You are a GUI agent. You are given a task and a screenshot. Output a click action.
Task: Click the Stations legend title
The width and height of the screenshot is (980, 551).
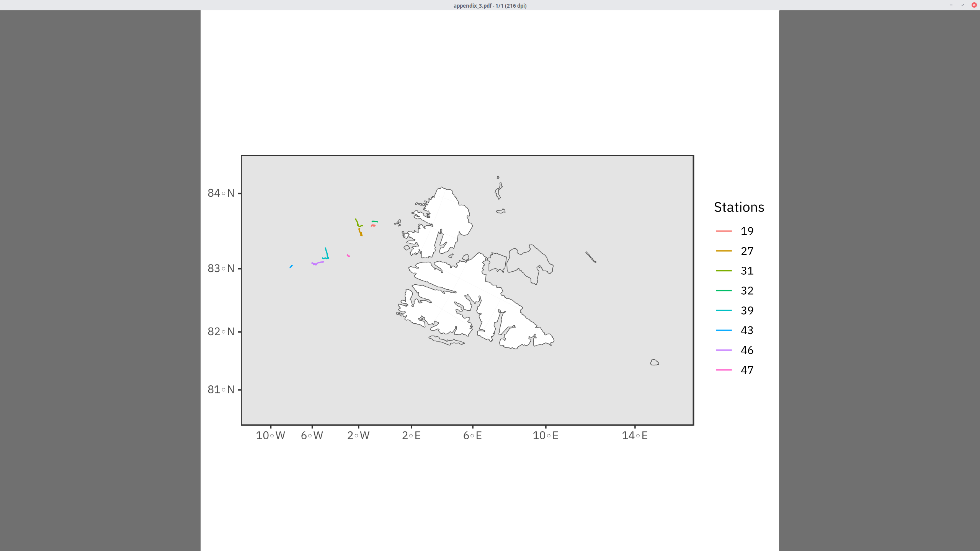pyautogui.click(x=738, y=207)
